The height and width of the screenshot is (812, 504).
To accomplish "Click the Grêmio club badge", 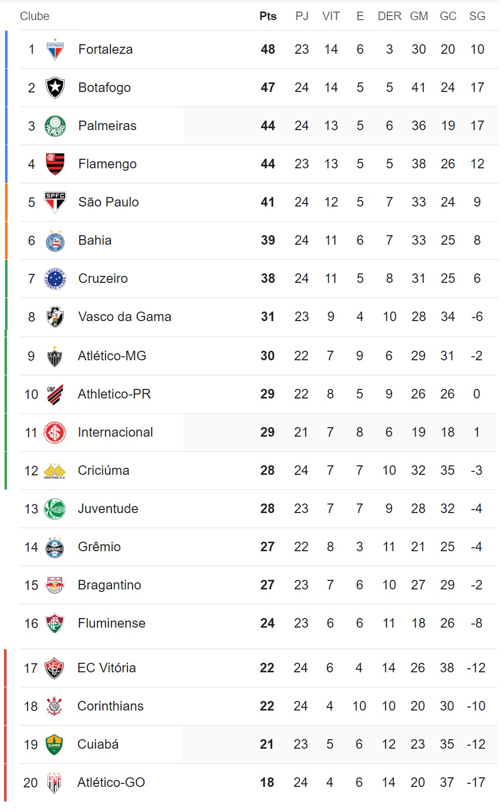I will pyautogui.click(x=55, y=547).
